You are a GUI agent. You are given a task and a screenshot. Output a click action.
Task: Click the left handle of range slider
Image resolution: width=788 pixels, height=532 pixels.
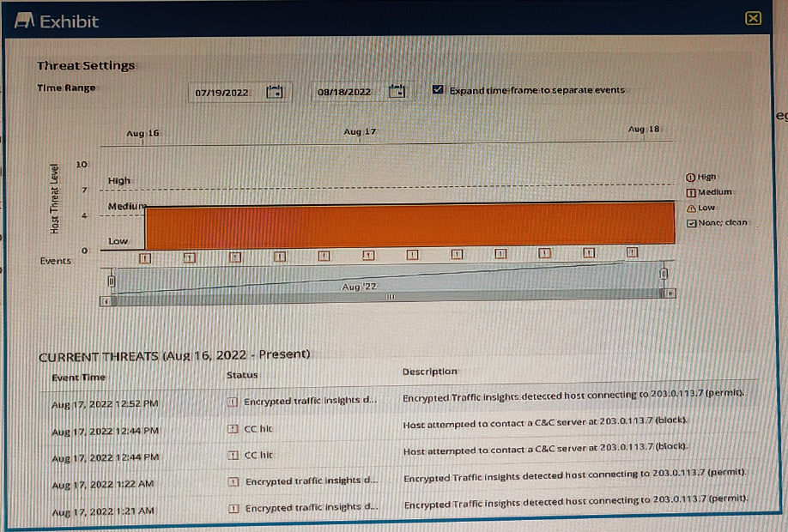point(112,281)
